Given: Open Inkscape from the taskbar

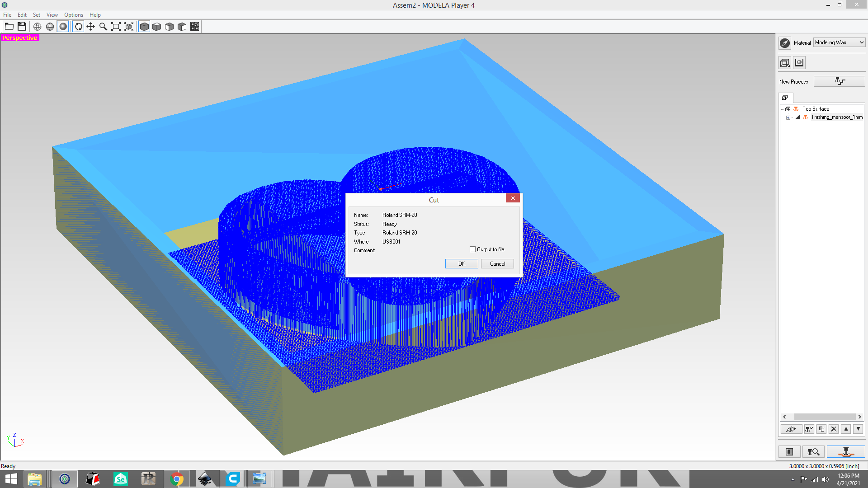Looking at the screenshot, I should pos(205,479).
